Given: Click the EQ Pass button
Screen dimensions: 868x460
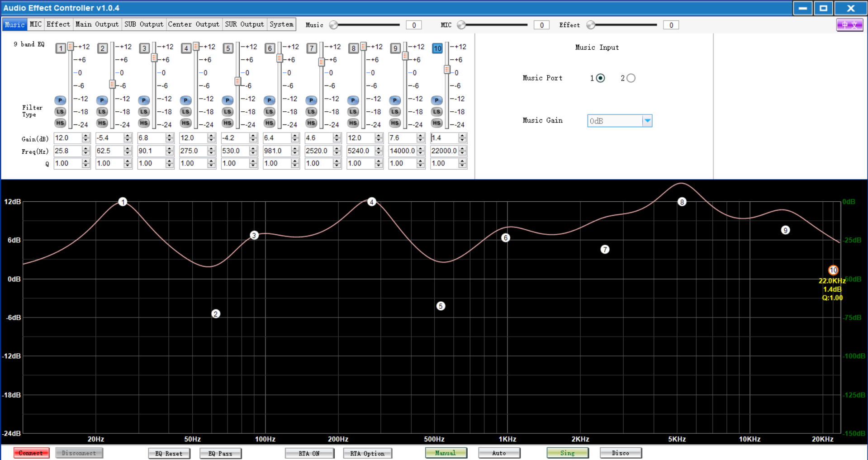Looking at the screenshot, I should point(221,453).
